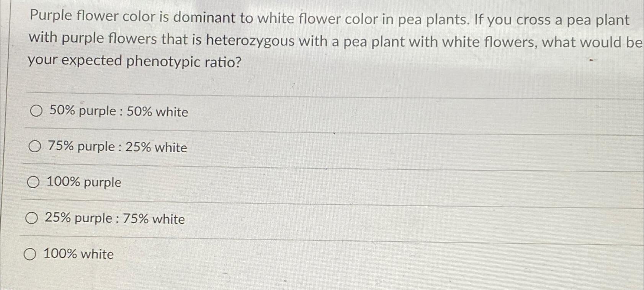Click the phrase heterozygous in the question
The image size is (644, 290).
249,41
